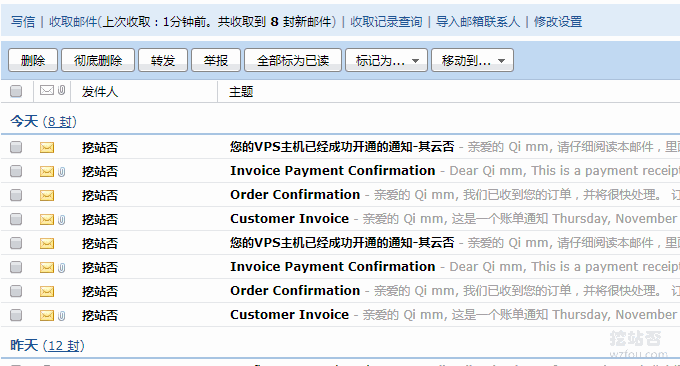Screen dimensions: 680x366
Task: Tick the select-all checkbox in header
Action: [16, 91]
